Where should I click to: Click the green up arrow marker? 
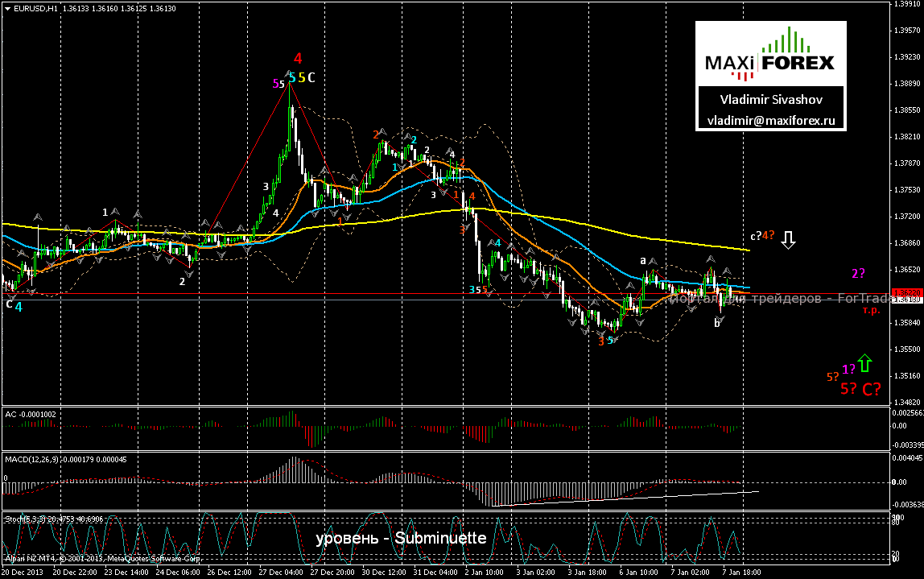point(865,363)
